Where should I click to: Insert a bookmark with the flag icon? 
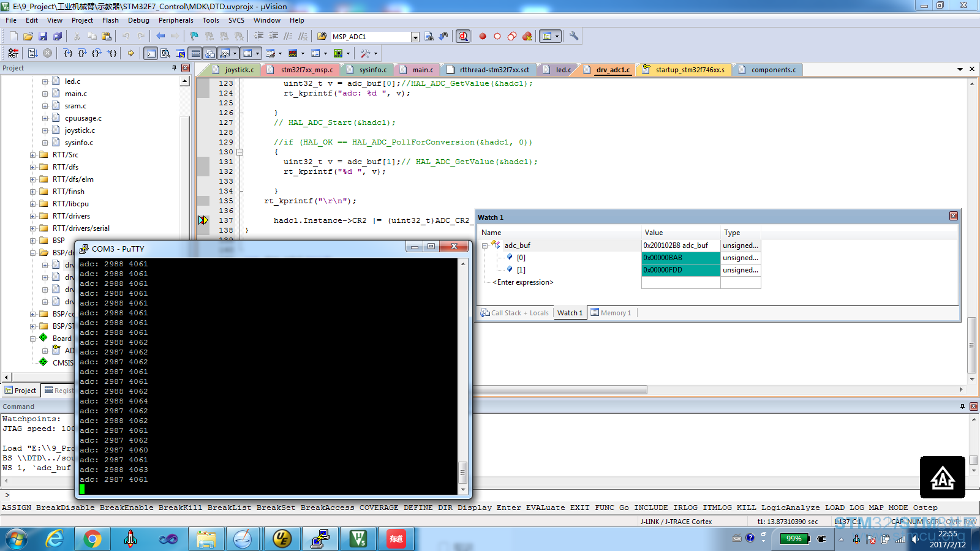194,36
